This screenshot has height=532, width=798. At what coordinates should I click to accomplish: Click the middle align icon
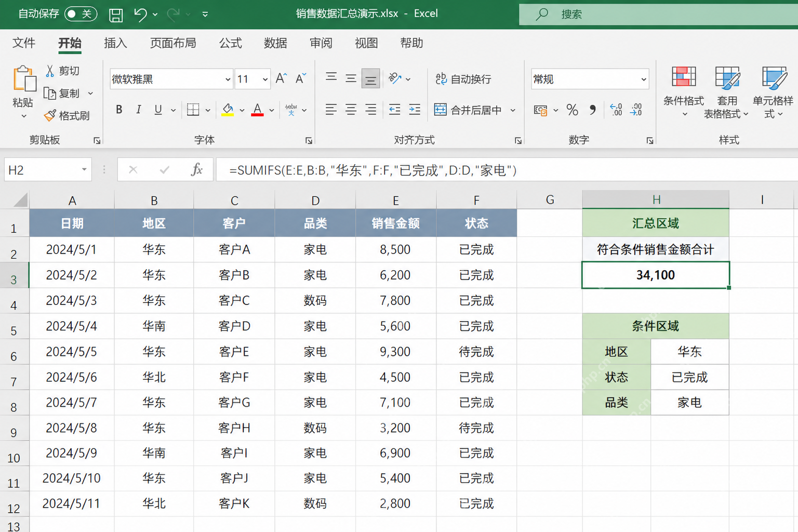click(x=351, y=78)
